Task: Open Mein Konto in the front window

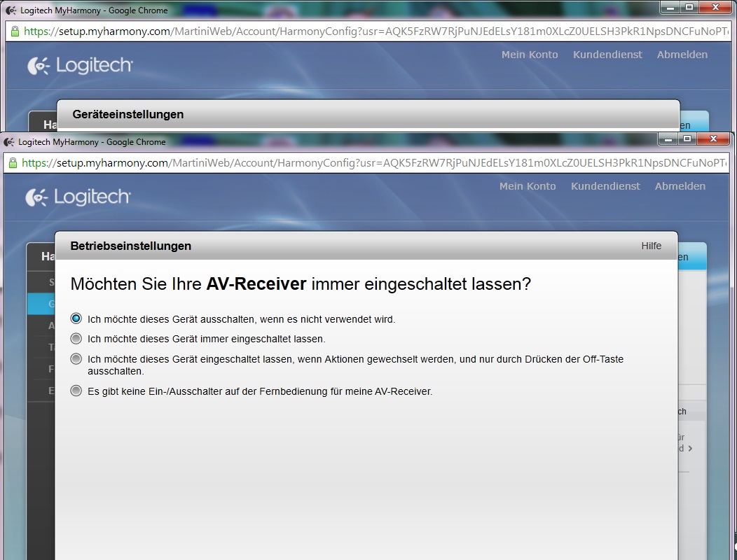Action: (x=527, y=186)
